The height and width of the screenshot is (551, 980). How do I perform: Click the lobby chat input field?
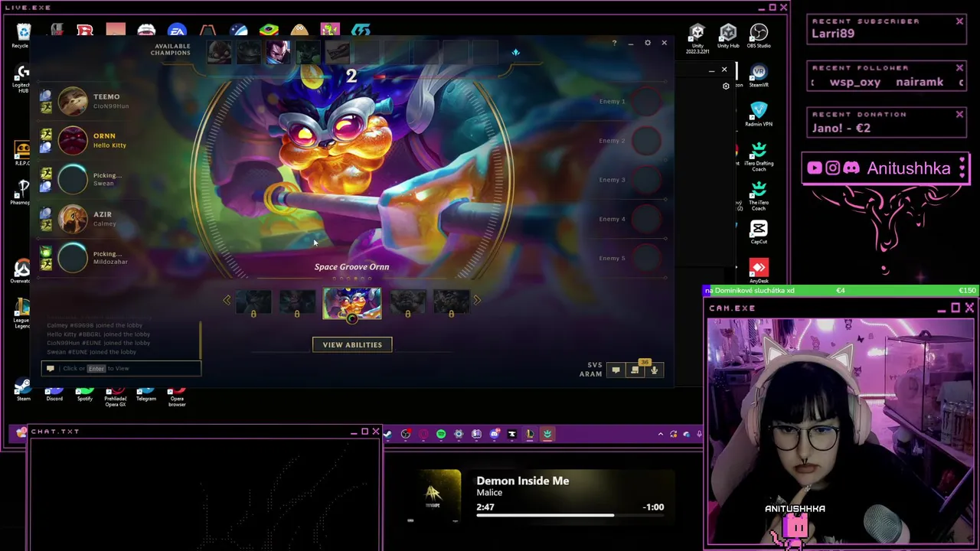pos(122,368)
